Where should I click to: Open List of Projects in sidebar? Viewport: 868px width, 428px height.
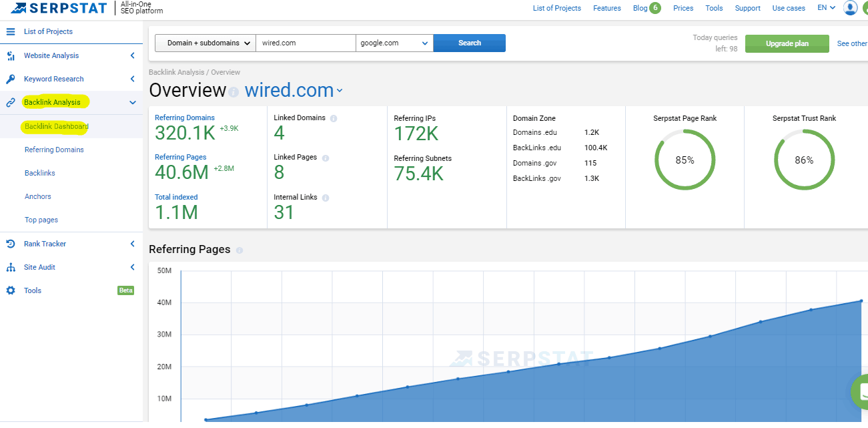[x=48, y=31]
